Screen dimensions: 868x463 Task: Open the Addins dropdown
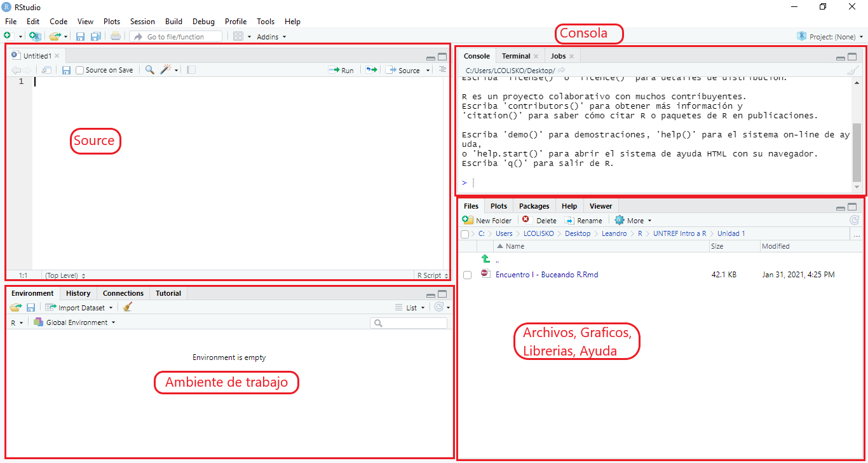tap(271, 37)
